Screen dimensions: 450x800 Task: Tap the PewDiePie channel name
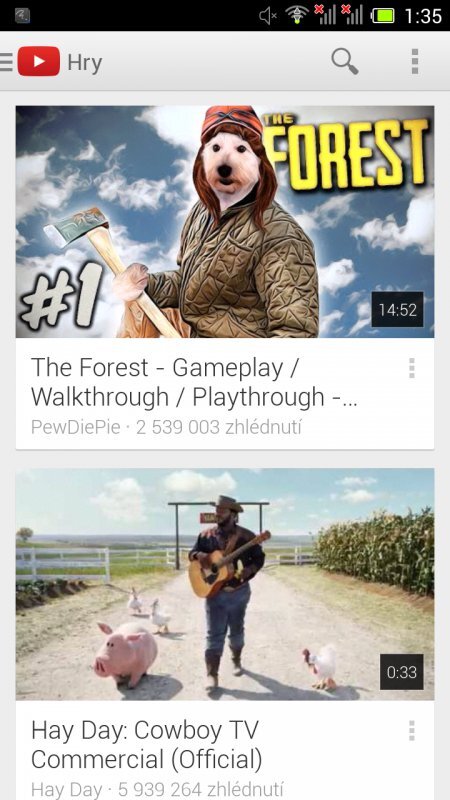tap(76, 427)
